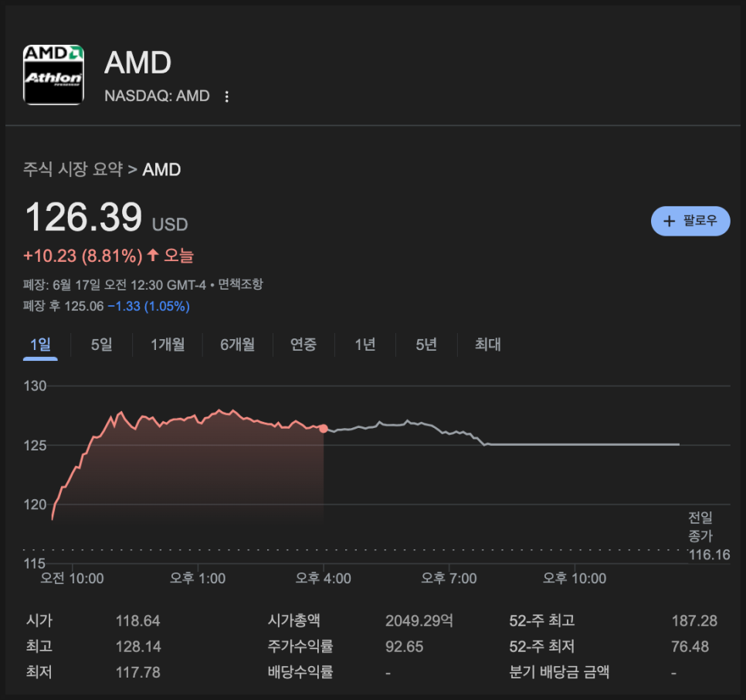
Task: Click the 주가수익률 value 92.65
Action: (404, 646)
